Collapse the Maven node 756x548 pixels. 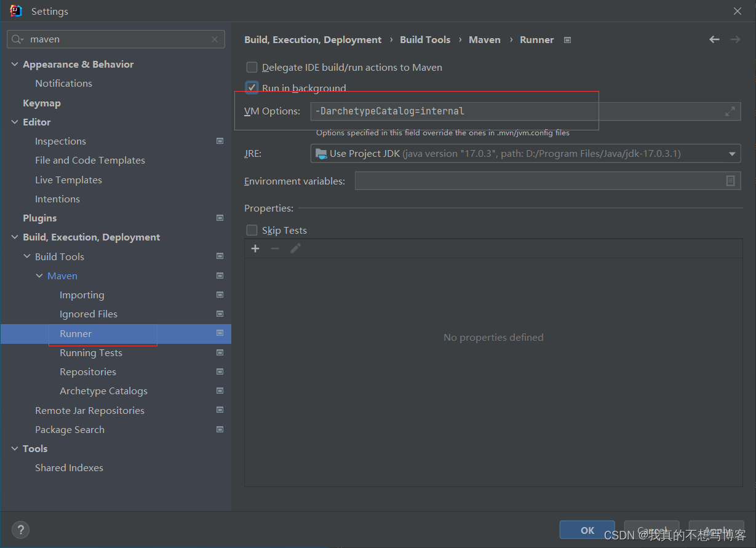click(x=39, y=276)
